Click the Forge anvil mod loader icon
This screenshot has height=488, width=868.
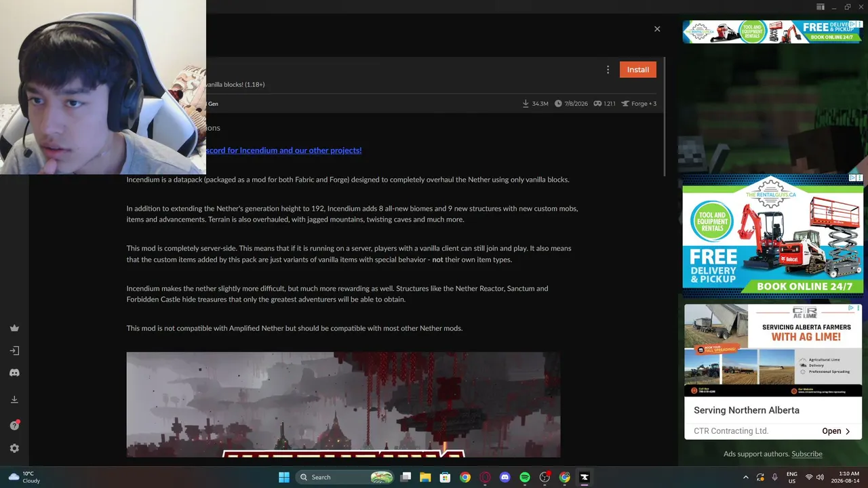(x=625, y=104)
